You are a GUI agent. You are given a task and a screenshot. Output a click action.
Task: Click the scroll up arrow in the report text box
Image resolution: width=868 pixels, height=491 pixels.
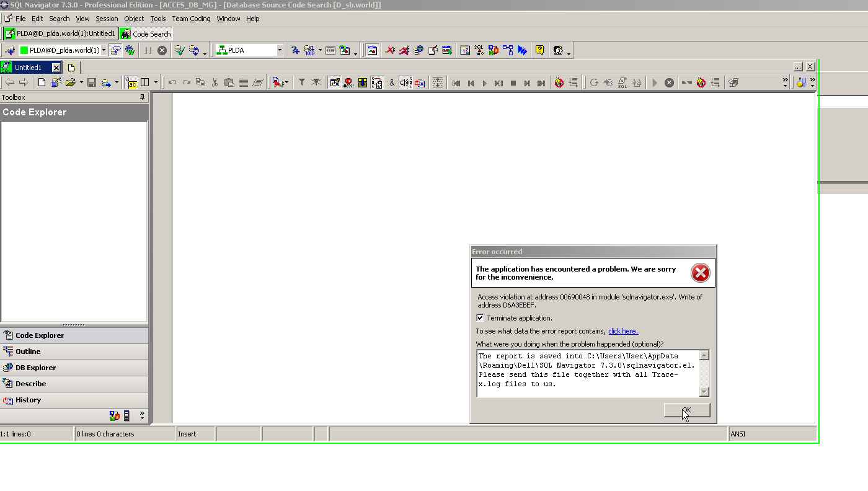point(704,355)
